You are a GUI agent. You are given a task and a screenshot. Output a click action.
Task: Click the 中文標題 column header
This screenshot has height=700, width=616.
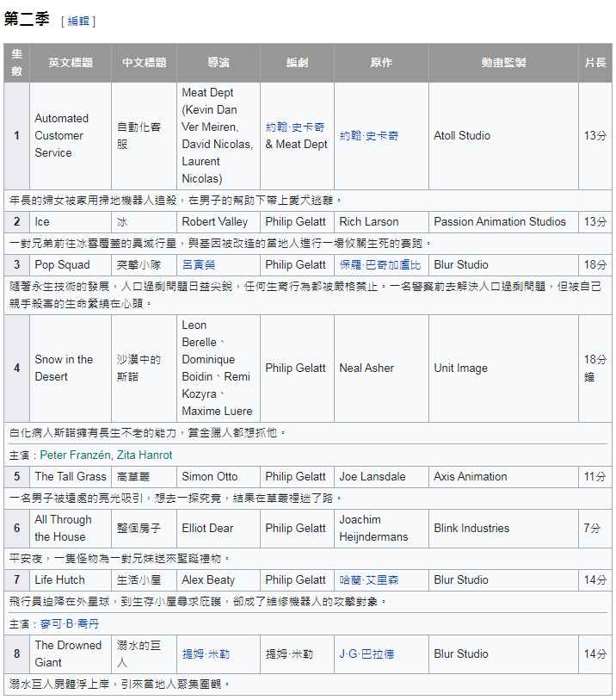(x=144, y=63)
